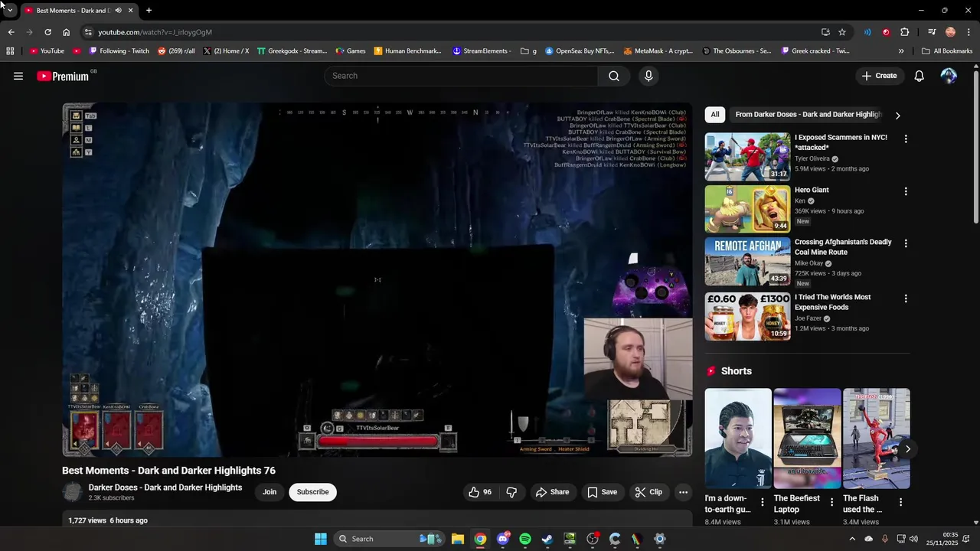This screenshot has height=551, width=980.
Task: Open The Beefiest Laptop short thumbnail
Action: [x=807, y=439]
